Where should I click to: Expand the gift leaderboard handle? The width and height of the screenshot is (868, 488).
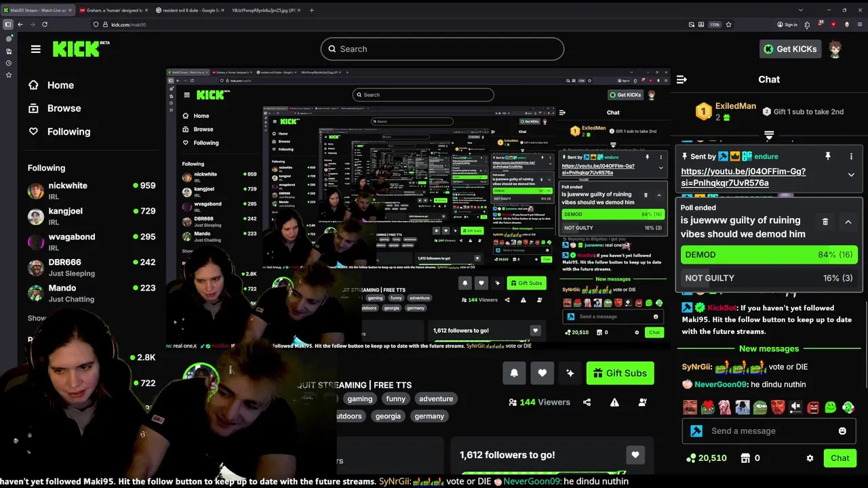[769, 136]
